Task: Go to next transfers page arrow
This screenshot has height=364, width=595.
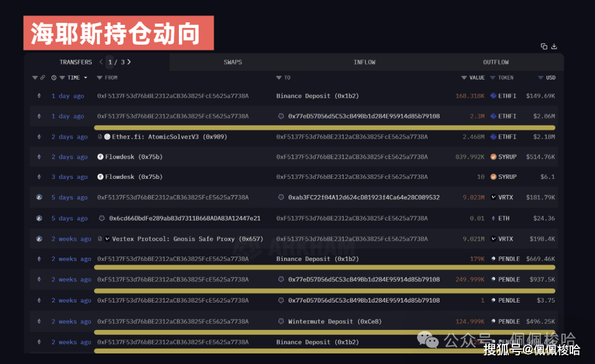Action: pos(129,62)
